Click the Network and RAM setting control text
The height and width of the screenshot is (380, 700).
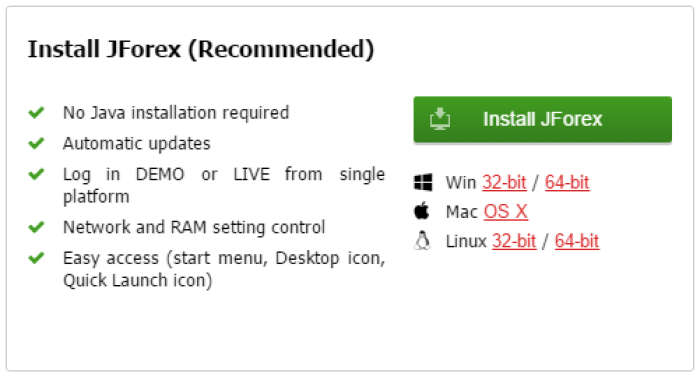click(194, 227)
